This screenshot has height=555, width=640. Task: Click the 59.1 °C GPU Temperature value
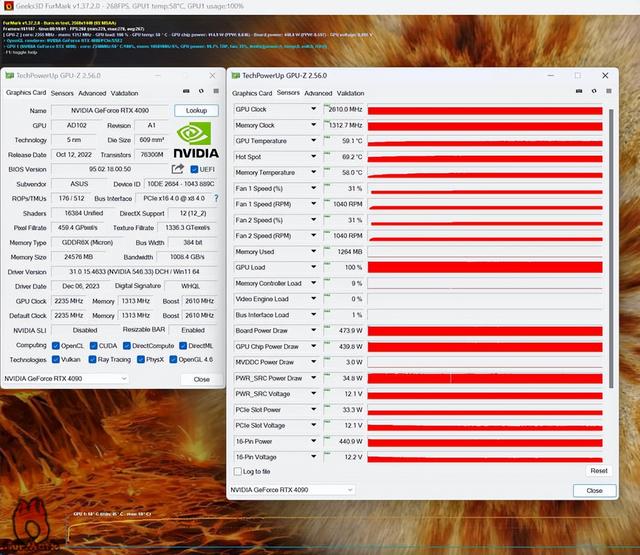point(345,141)
